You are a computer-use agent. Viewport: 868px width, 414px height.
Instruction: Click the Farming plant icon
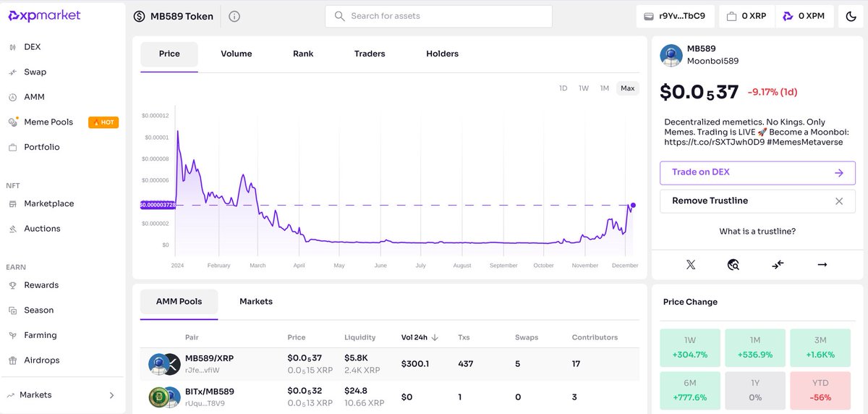point(12,335)
